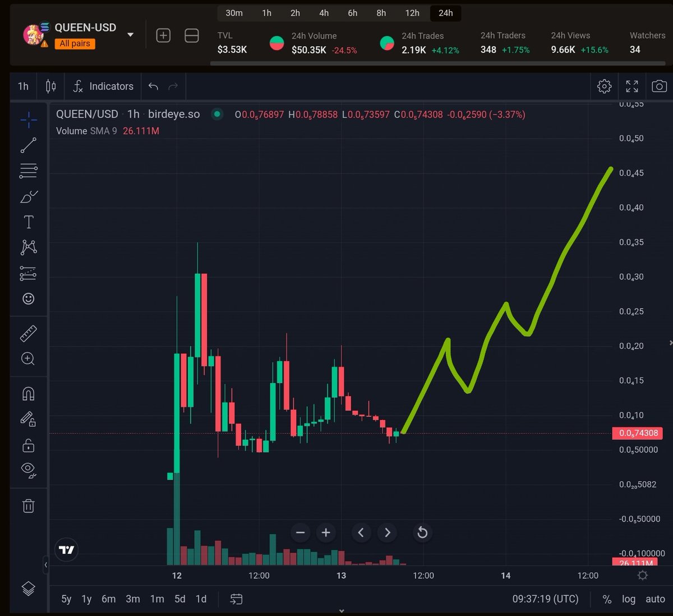Redo the chart action
Image resolution: width=673 pixels, height=616 pixels.
point(173,86)
